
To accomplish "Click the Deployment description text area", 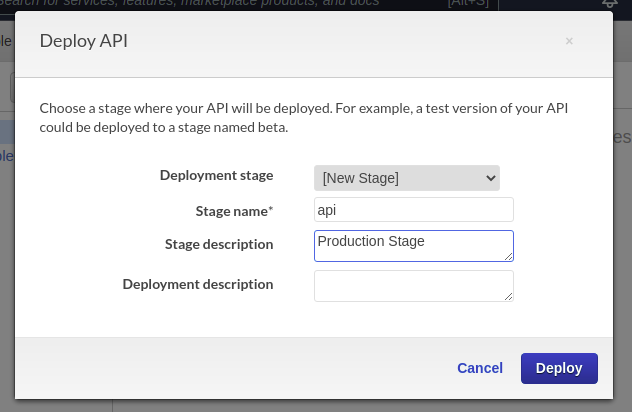I will click(x=414, y=286).
